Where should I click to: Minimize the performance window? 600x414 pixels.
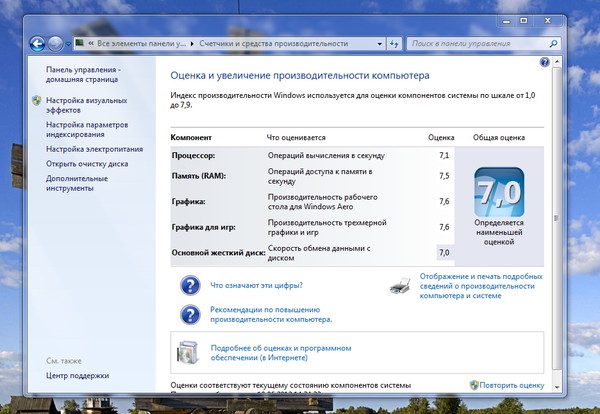[507, 21]
